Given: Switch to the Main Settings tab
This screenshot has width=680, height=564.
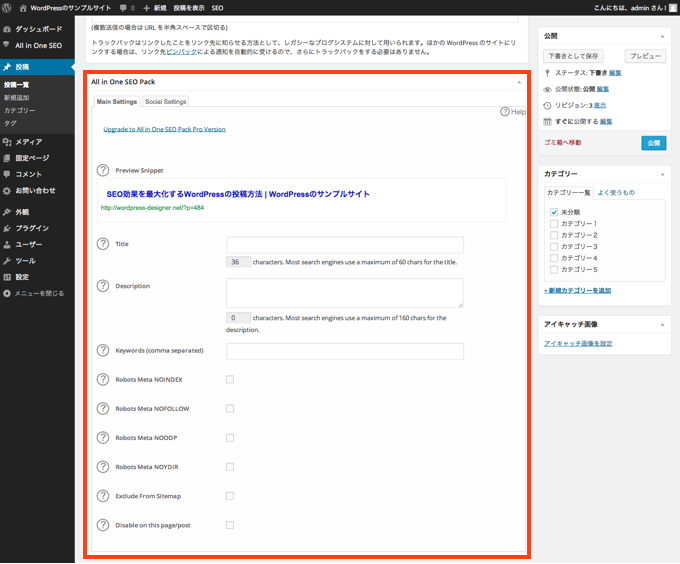Looking at the screenshot, I should click(x=117, y=101).
